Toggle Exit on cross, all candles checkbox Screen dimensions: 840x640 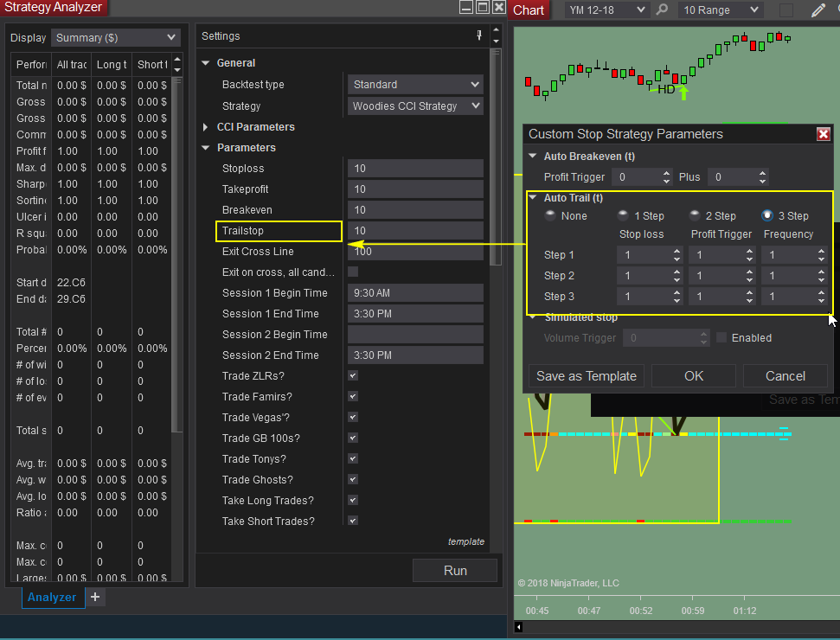[x=352, y=272]
